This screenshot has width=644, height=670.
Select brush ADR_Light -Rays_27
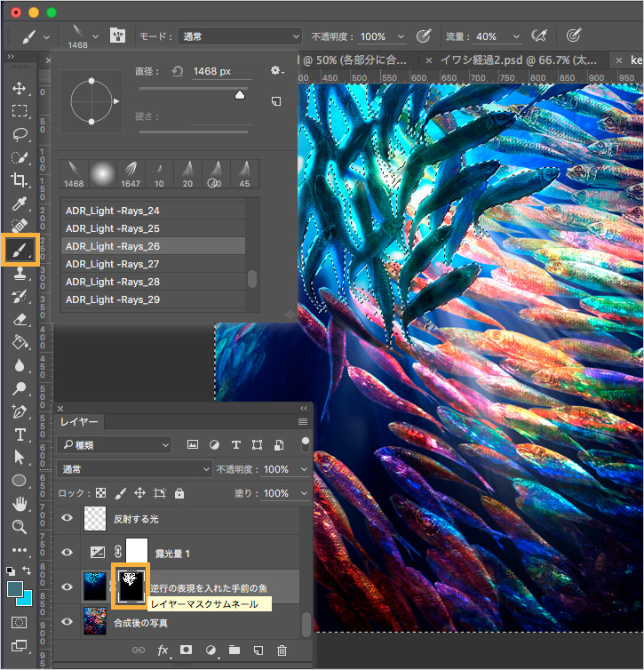153,264
